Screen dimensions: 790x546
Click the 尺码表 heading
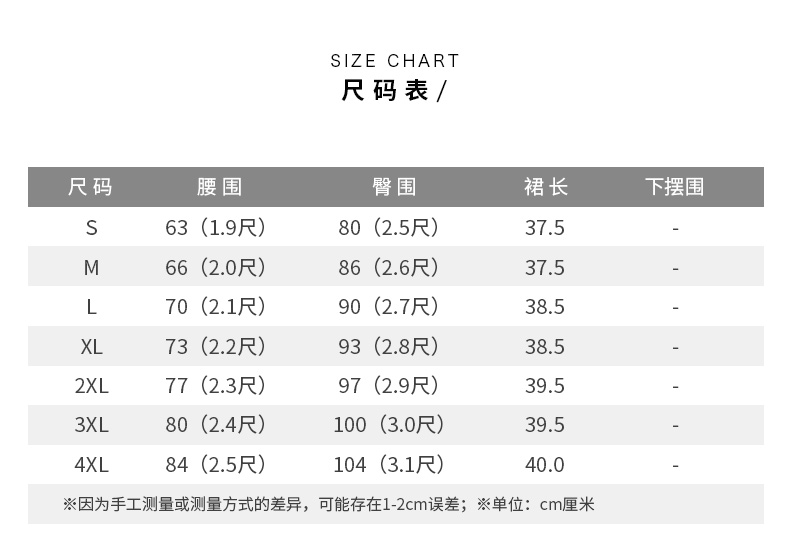(x=392, y=91)
